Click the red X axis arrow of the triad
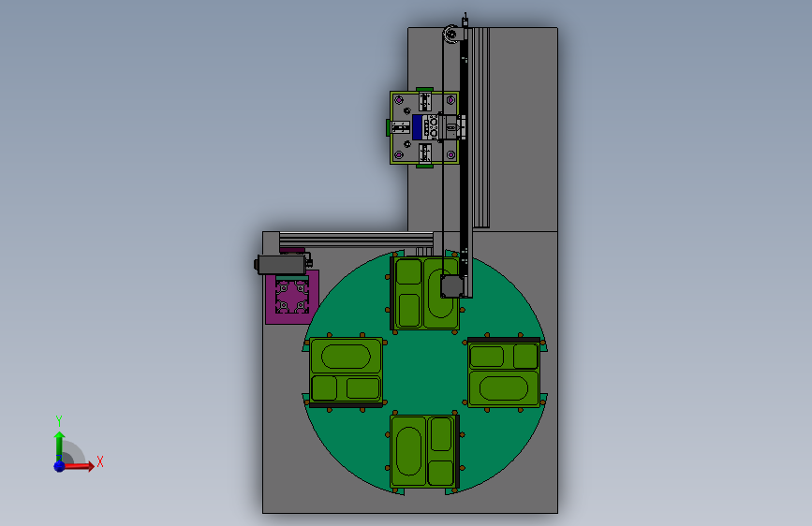The height and width of the screenshot is (526, 812). (x=81, y=466)
